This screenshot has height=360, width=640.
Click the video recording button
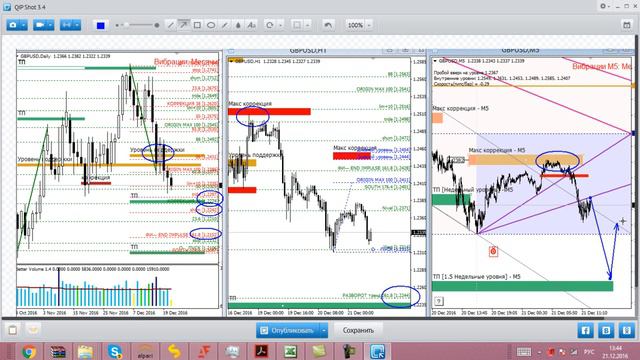pyautogui.click(x=40, y=25)
